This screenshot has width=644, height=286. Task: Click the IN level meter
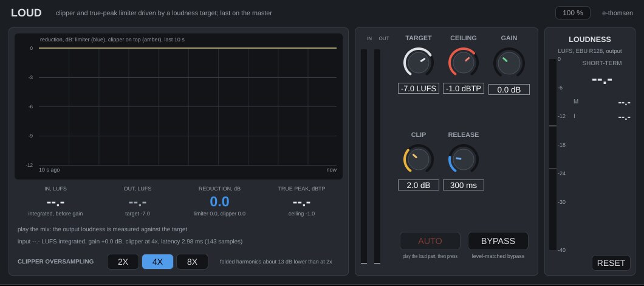[364, 156]
